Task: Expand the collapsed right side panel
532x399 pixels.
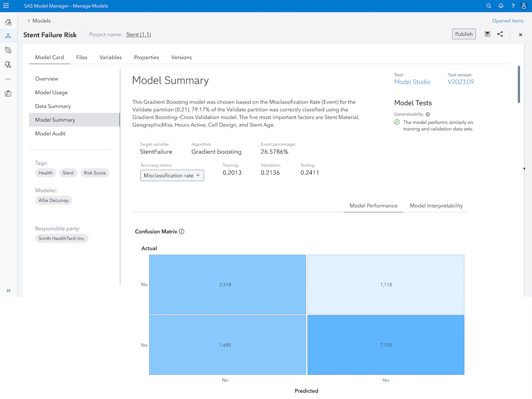Action: pyautogui.click(x=524, y=169)
